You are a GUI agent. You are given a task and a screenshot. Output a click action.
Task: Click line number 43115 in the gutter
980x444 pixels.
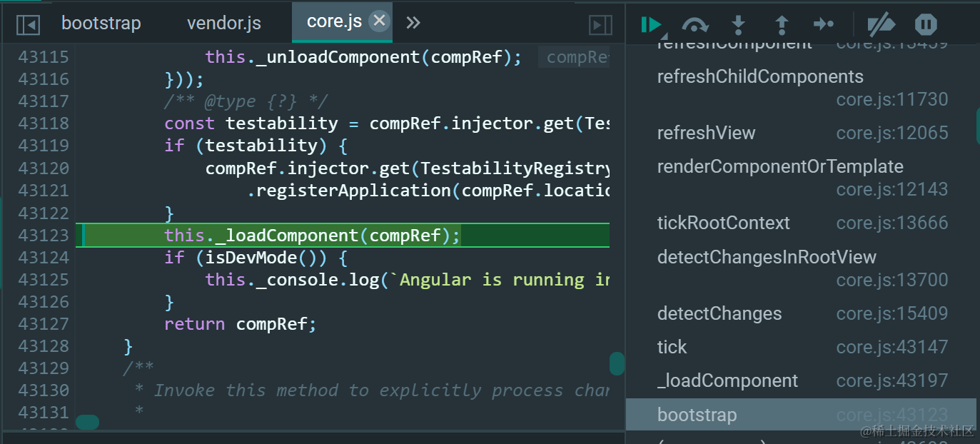(44, 56)
